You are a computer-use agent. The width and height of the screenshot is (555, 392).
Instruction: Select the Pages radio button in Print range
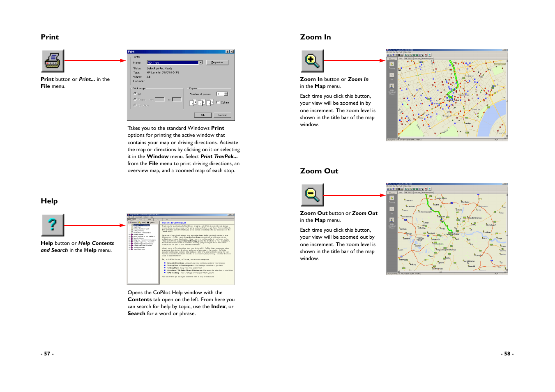(x=135, y=99)
